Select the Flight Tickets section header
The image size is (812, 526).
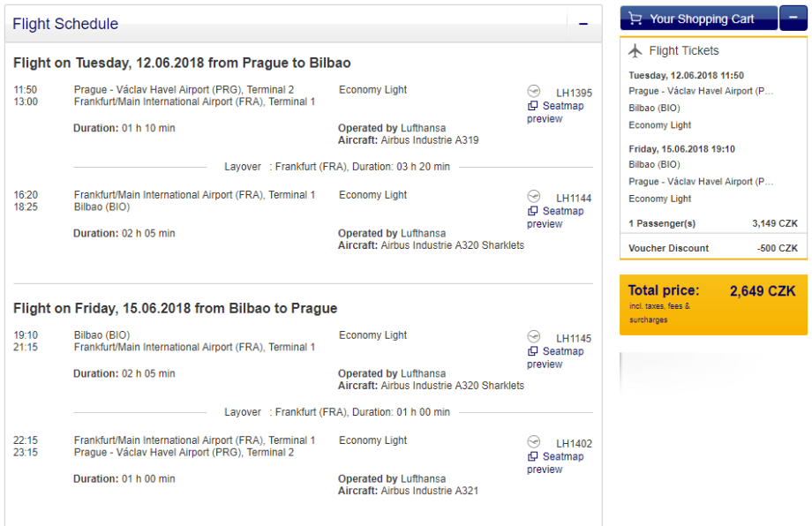pos(683,51)
